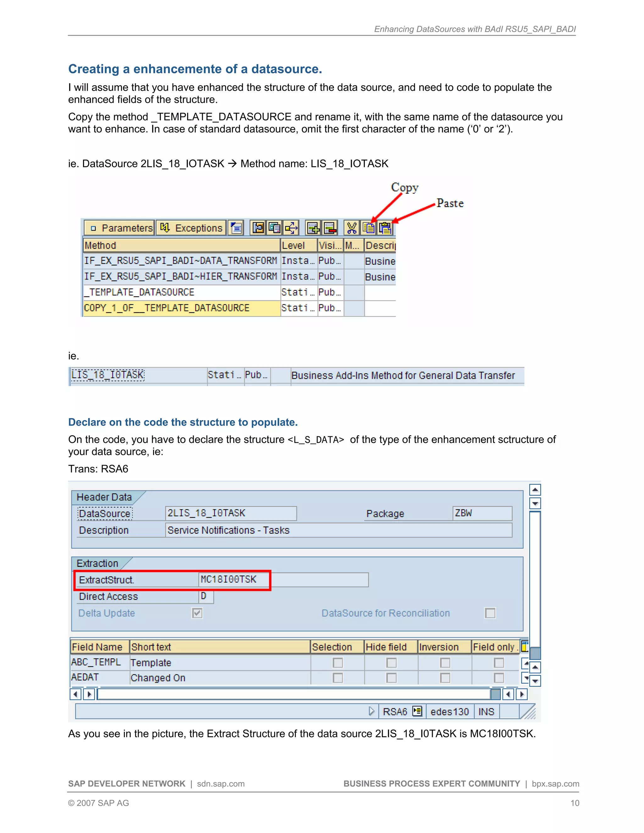Click the delete row icon with red minus
Image resolution: width=644 pixels, height=833 pixels.
coord(330,228)
